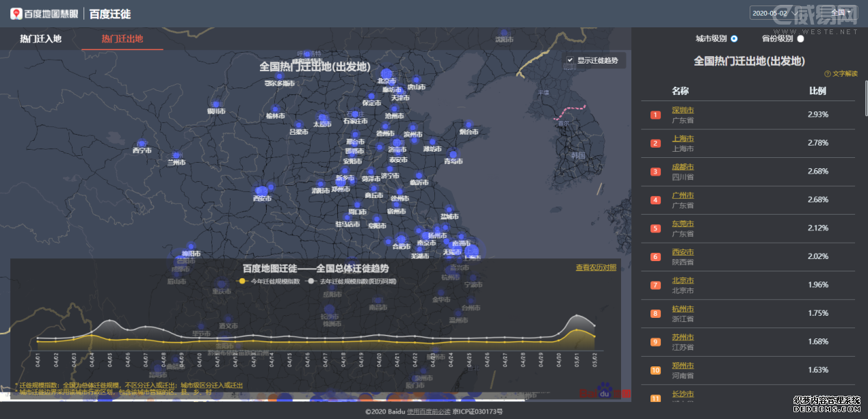The width and height of the screenshot is (868, 419).
Task: Switch to the 热门迁入地 tab
Action: 41,39
